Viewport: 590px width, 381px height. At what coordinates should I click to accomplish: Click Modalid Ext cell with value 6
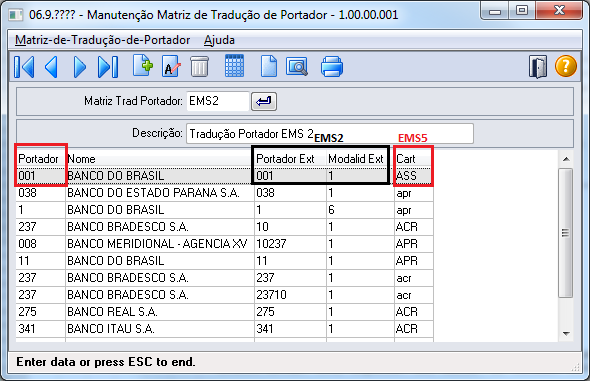coord(360,210)
